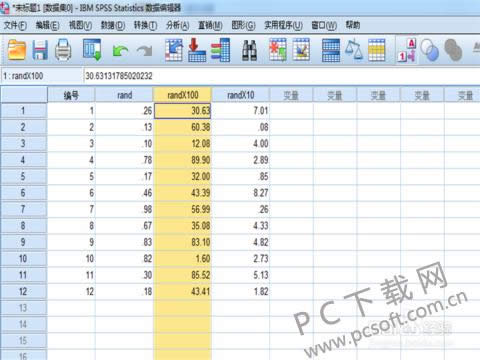Viewport: 480px width, 360px height.
Task: Open the Variables info icon
Action: tap(220, 50)
